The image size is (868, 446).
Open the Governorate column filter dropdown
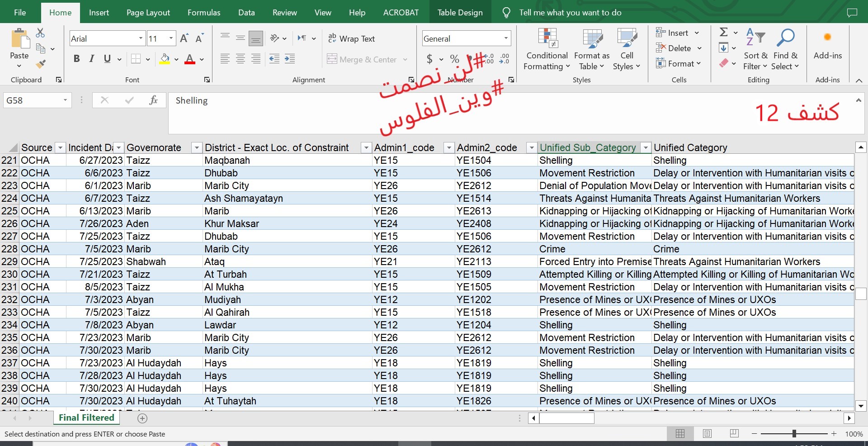tap(196, 147)
